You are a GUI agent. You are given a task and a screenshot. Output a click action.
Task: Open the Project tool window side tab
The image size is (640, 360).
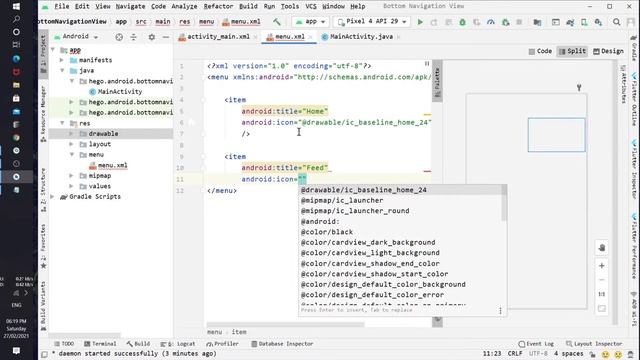point(43,55)
